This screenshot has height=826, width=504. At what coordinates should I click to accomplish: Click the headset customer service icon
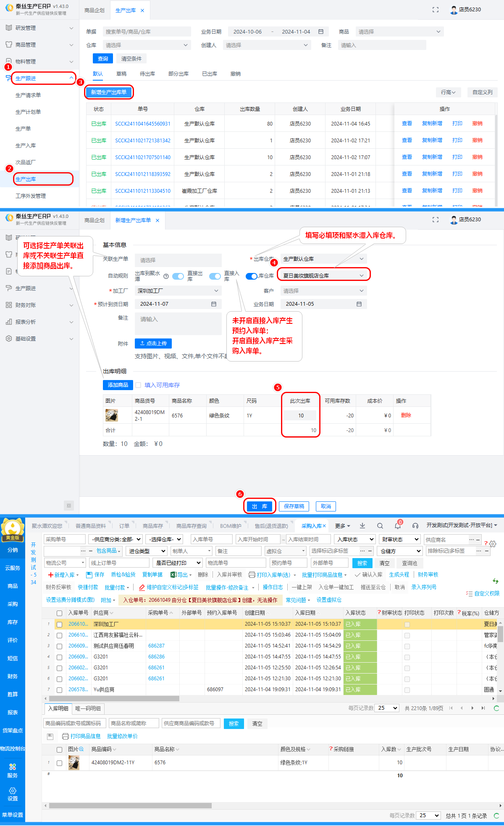pyautogui.click(x=415, y=526)
